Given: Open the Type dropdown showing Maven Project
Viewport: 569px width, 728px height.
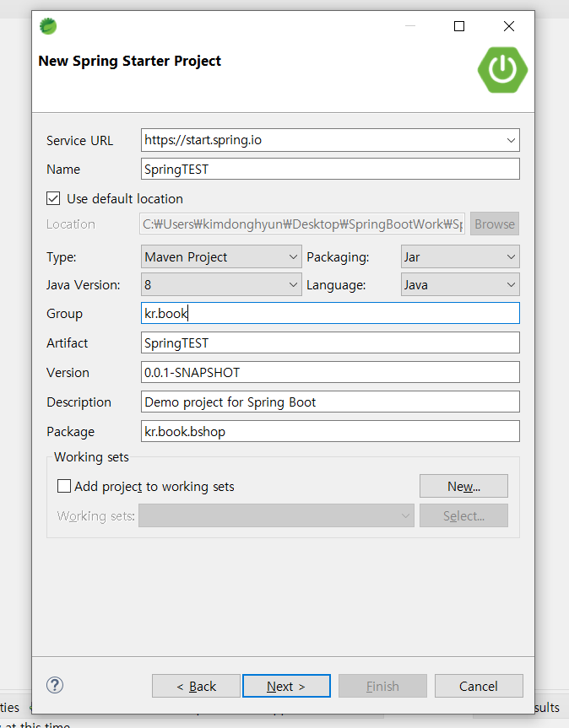Looking at the screenshot, I should 221,256.
